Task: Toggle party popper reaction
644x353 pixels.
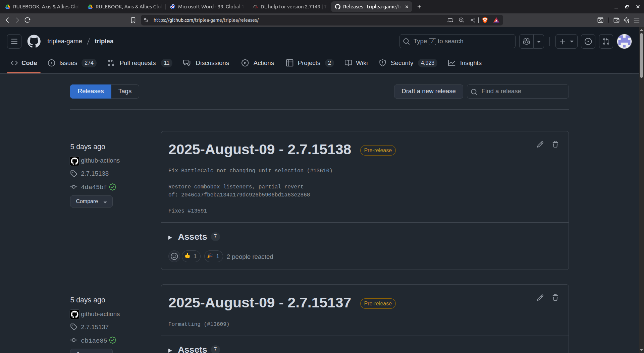Action: pos(213,256)
